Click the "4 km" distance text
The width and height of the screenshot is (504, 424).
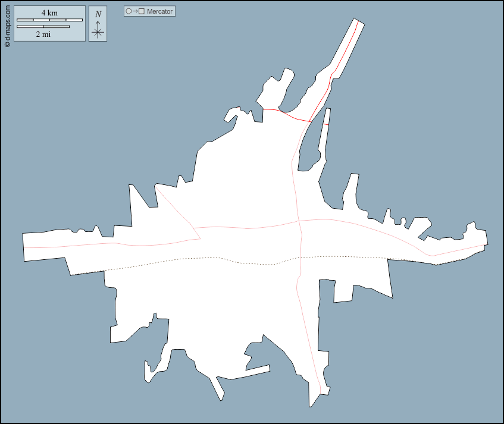(x=49, y=12)
